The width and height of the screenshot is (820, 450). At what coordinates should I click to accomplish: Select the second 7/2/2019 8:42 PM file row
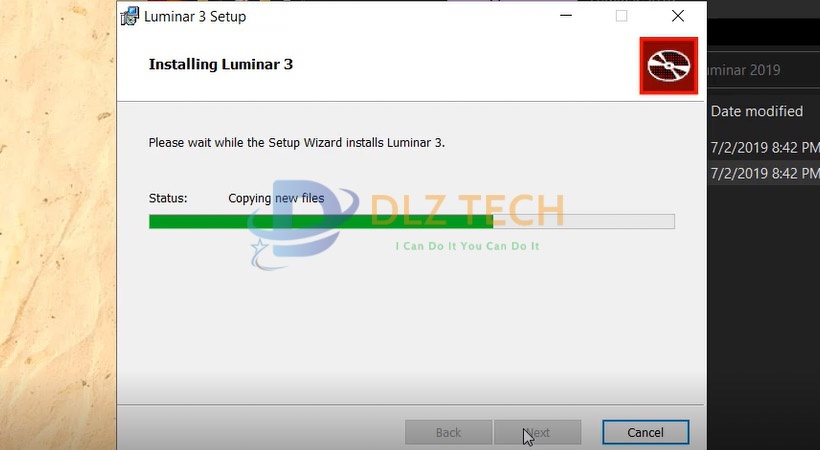click(765, 173)
